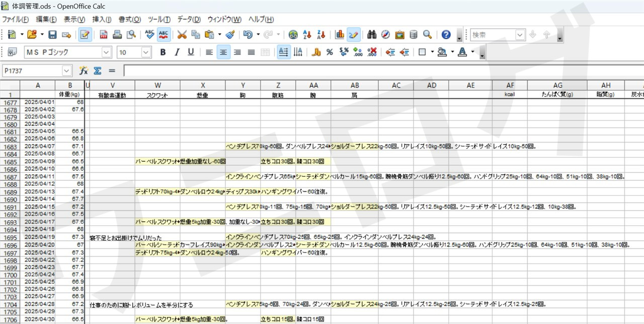Open the ファイル(F) menu

[x=16, y=19]
